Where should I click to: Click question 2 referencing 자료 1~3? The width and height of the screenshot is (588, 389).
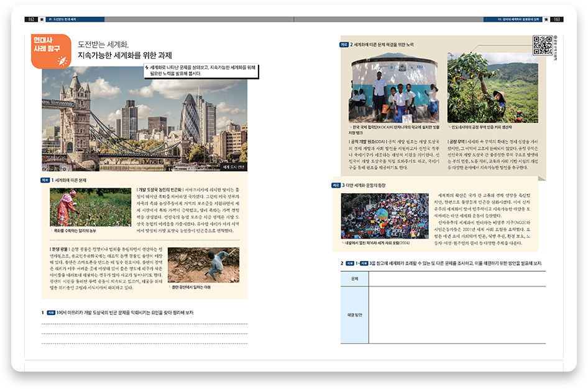click(441, 263)
